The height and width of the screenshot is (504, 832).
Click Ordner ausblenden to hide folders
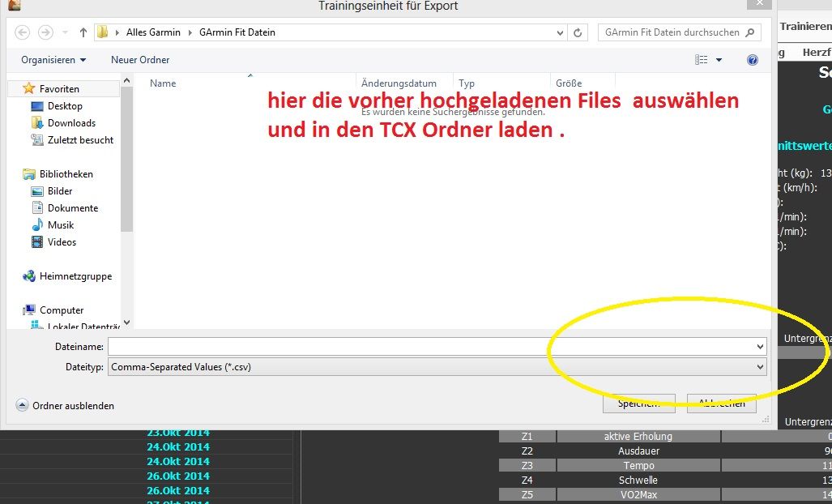pyautogui.click(x=73, y=405)
